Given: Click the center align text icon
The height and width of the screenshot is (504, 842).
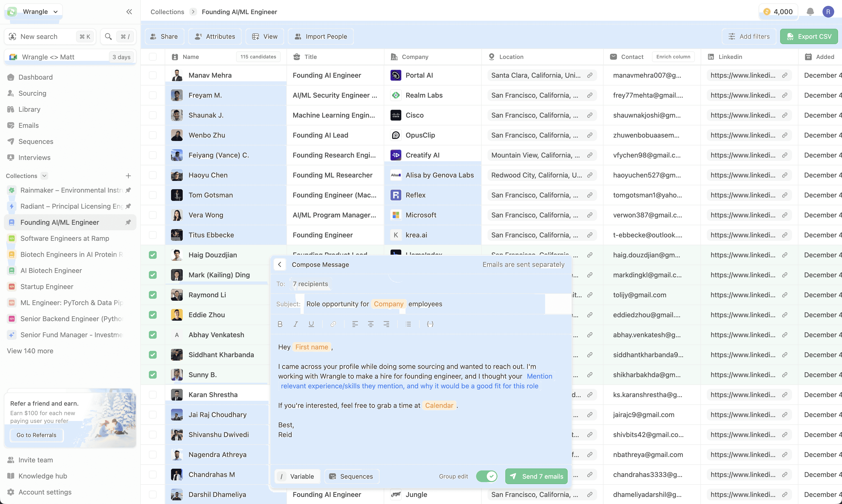Looking at the screenshot, I should click(x=371, y=324).
